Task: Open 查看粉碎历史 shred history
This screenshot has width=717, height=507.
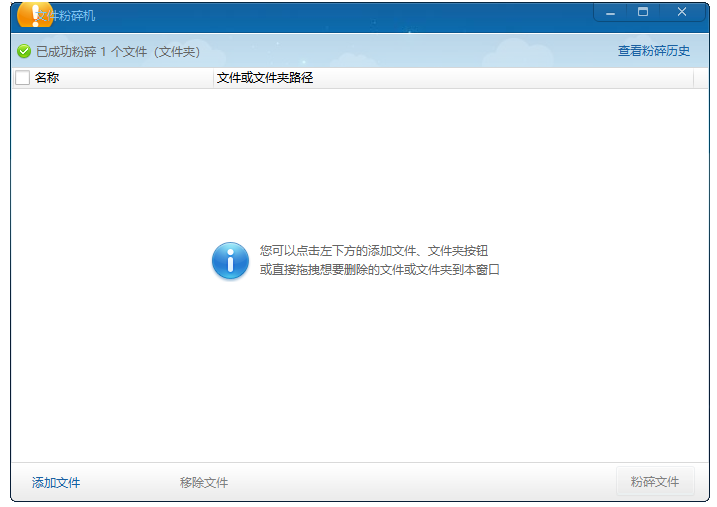Action: pos(653,51)
